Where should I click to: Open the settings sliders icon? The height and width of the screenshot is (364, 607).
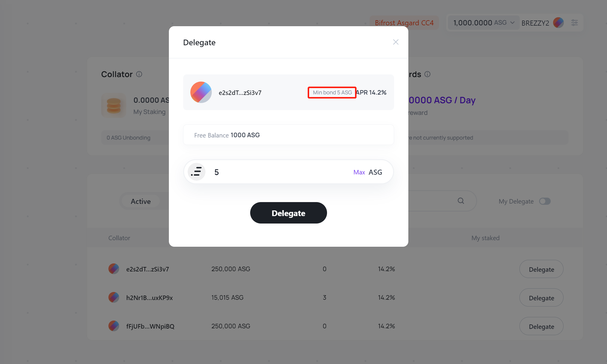574,23
